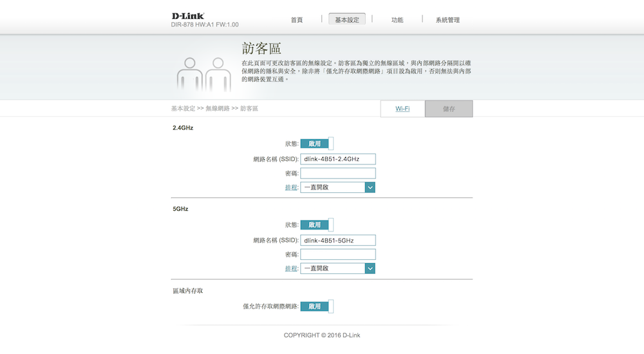Viewport: 644px width, 354px height.
Task: Go to the Wi-Fi settings page
Action: pyautogui.click(x=402, y=109)
